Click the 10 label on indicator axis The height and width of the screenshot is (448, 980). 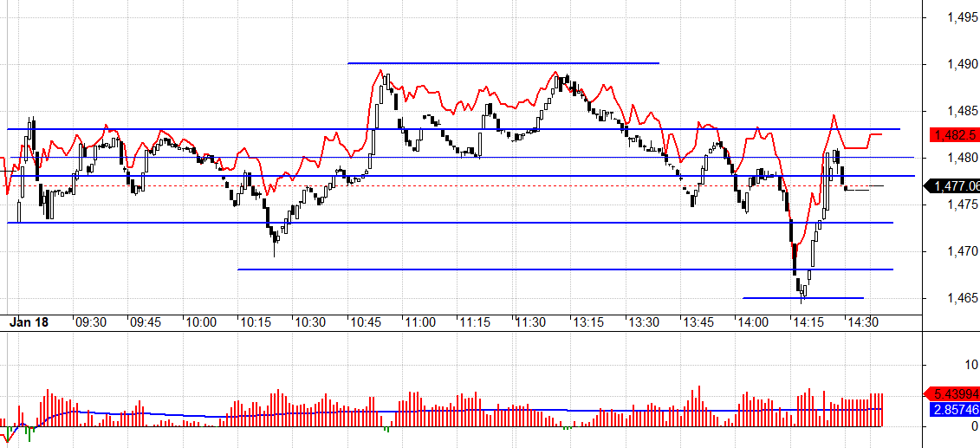coord(972,364)
